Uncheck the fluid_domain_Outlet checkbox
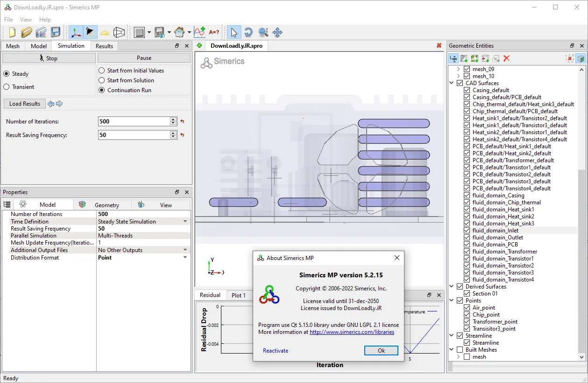This screenshot has width=588, height=383. click(467, 238)
